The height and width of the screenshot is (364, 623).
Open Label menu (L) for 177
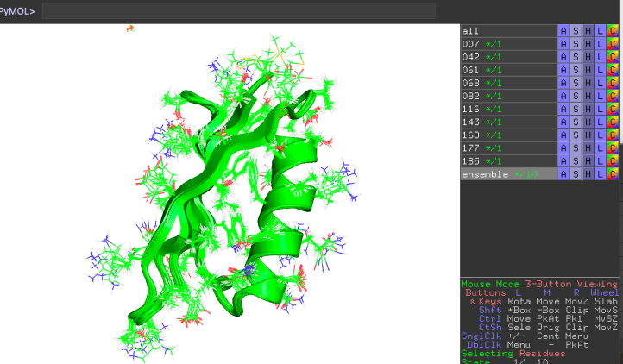(601, 148)
